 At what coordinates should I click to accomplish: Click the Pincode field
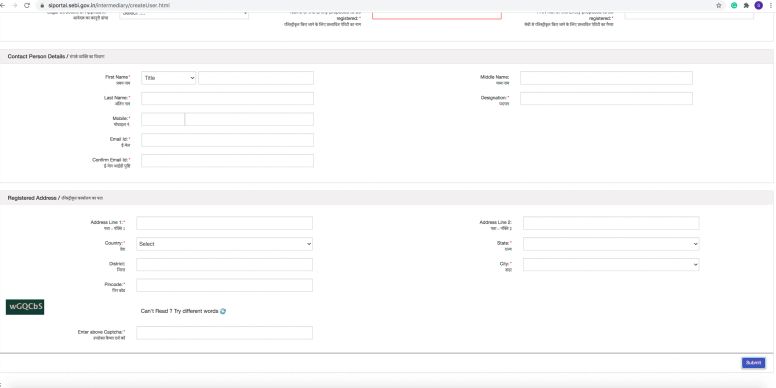pos(224,286)
